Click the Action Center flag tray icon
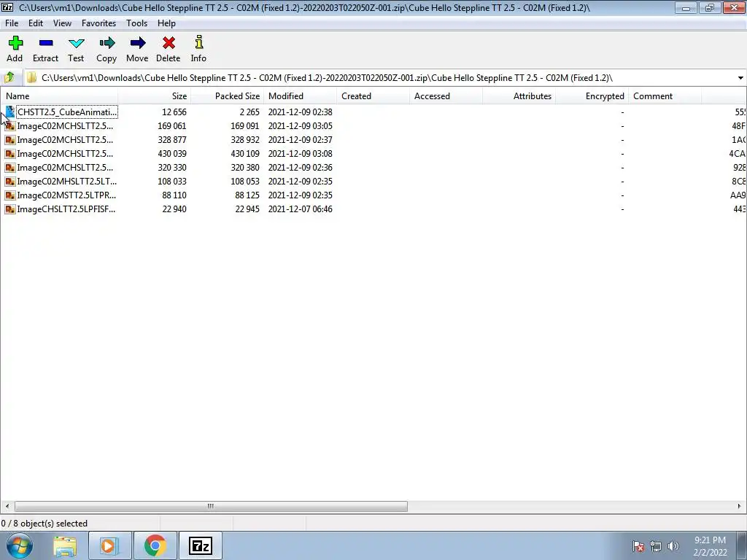The image size is (747, 560). [638, 546]
